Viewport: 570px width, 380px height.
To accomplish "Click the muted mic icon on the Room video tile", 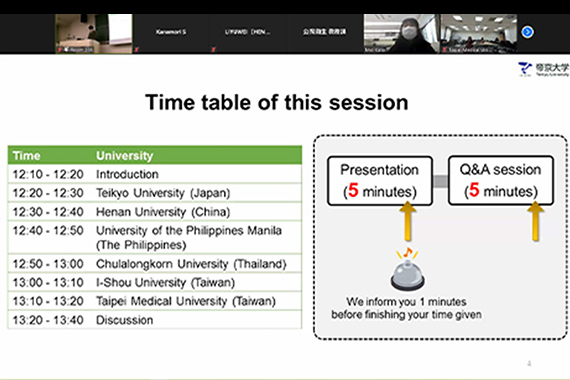I will 59,49.
